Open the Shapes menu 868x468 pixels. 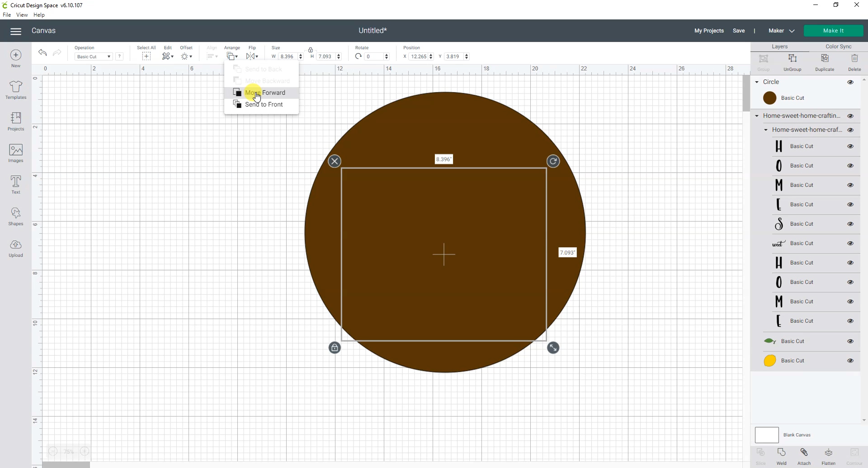16,216
